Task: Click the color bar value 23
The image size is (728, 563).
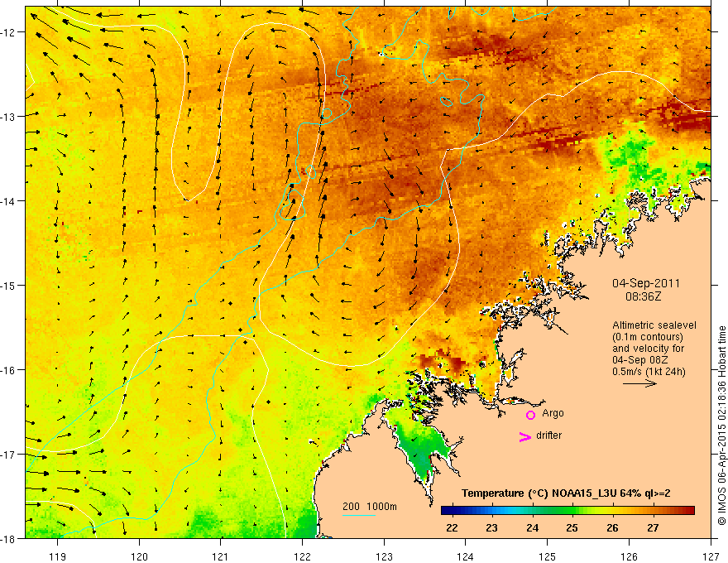Action: 491,527
